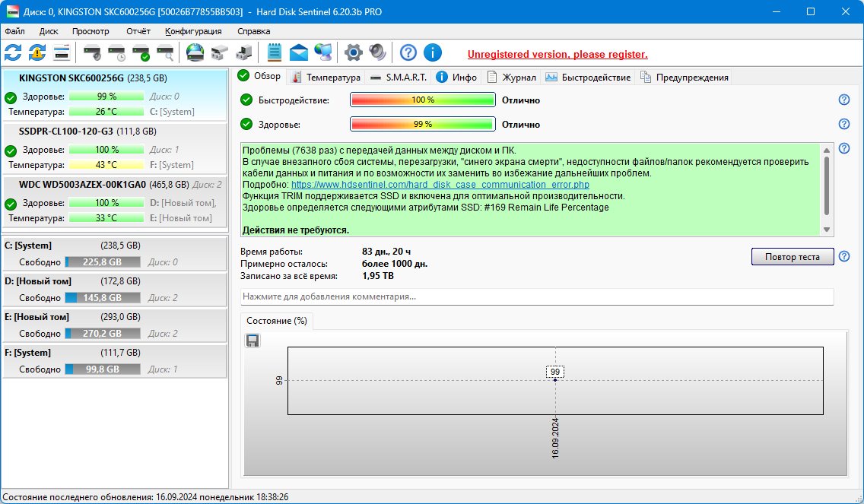The image size is (864, 504).
Task: Click the text Действия не требуются.
Action: click(x=296, y=230)
